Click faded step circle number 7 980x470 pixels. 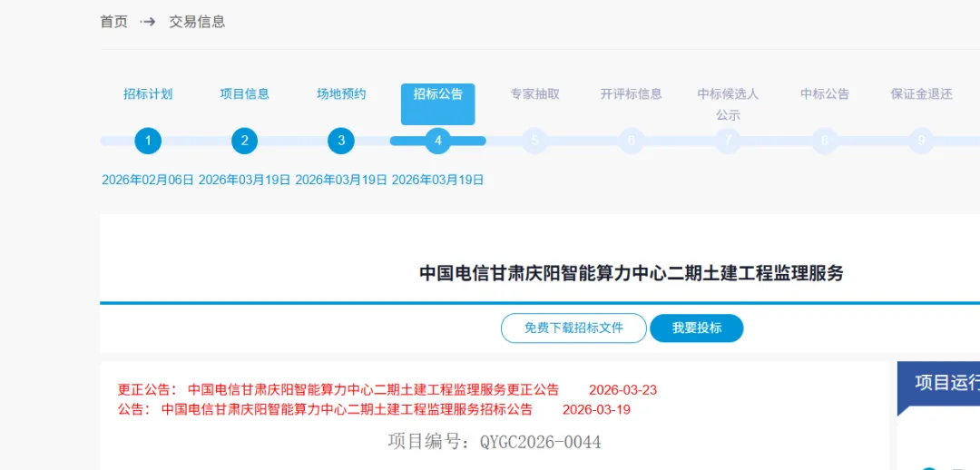[x=728, y=141]
